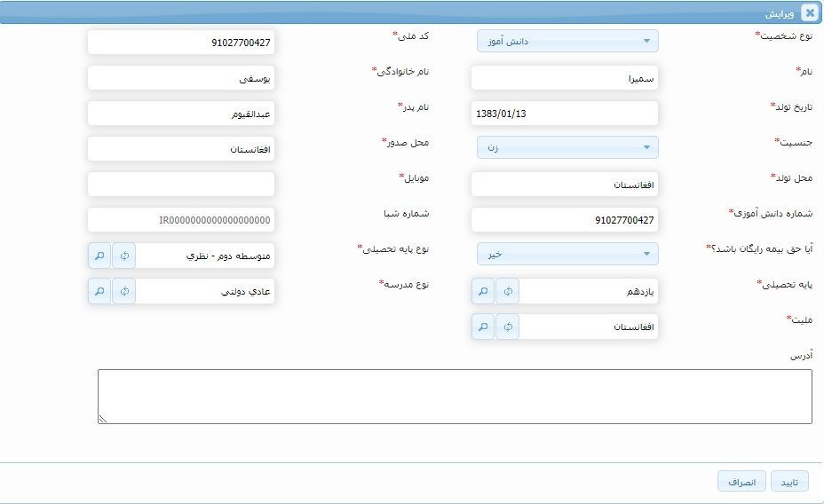Click the شماره شبا field
Image resolution: width=824 pixels, height=504 pixels.
click(181, 220)
